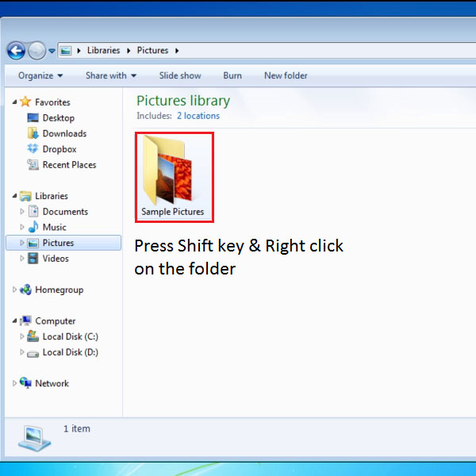Open the Music library

54,227
